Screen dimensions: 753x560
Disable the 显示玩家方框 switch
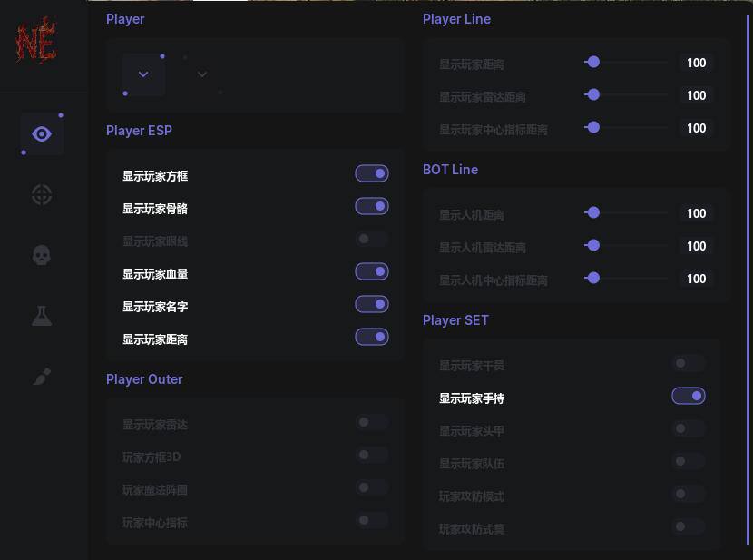[x=372, y=173]
